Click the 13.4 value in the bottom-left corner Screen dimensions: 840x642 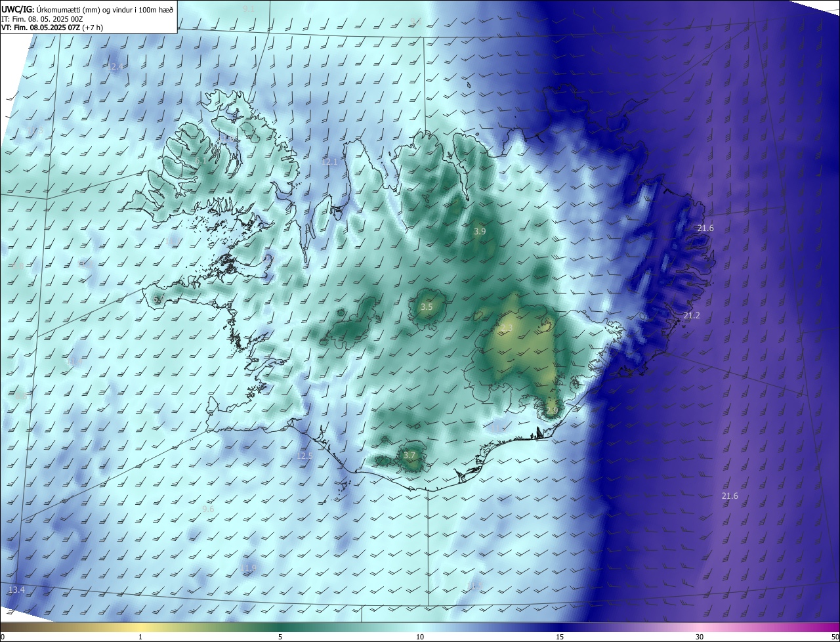(x=16, y=590)
